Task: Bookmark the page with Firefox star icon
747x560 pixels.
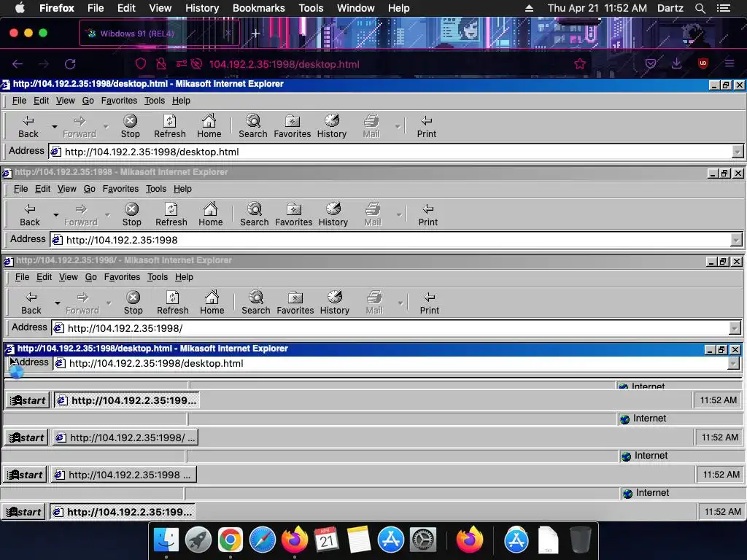Action: 580,64
